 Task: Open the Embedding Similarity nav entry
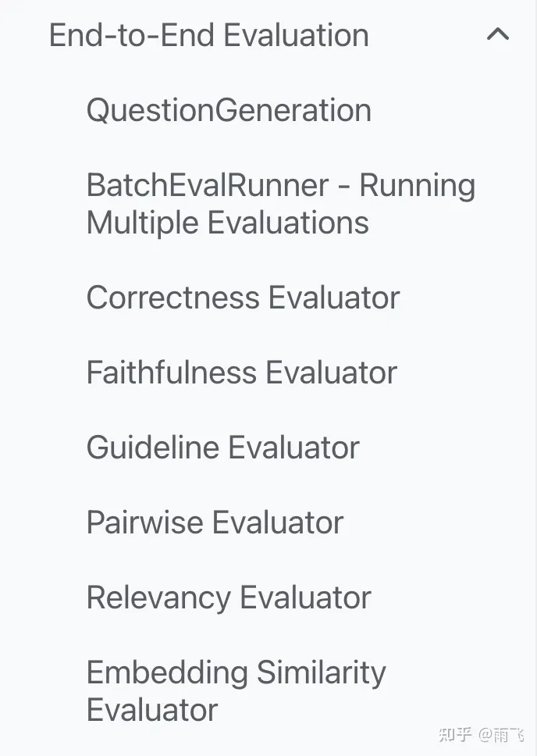236,673
